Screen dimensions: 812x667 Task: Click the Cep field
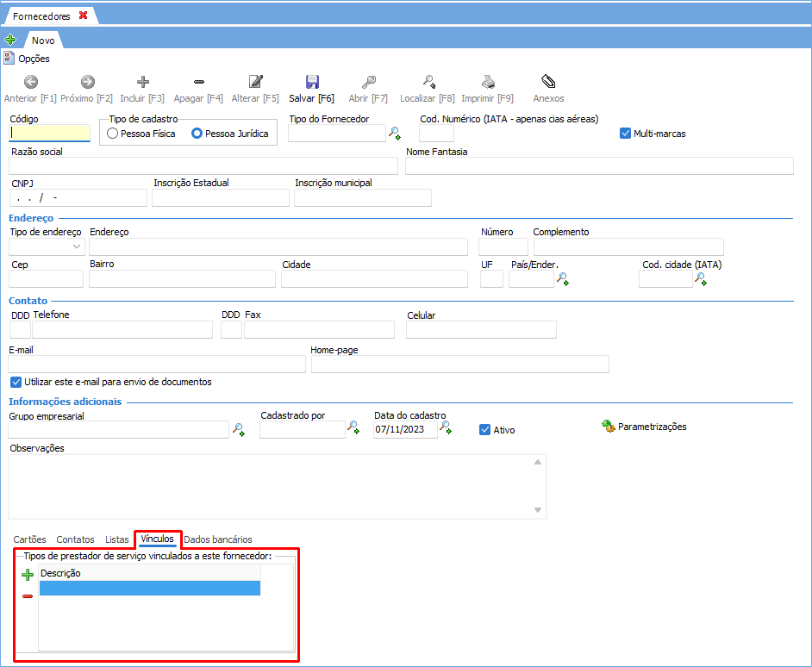pos(46,278)
